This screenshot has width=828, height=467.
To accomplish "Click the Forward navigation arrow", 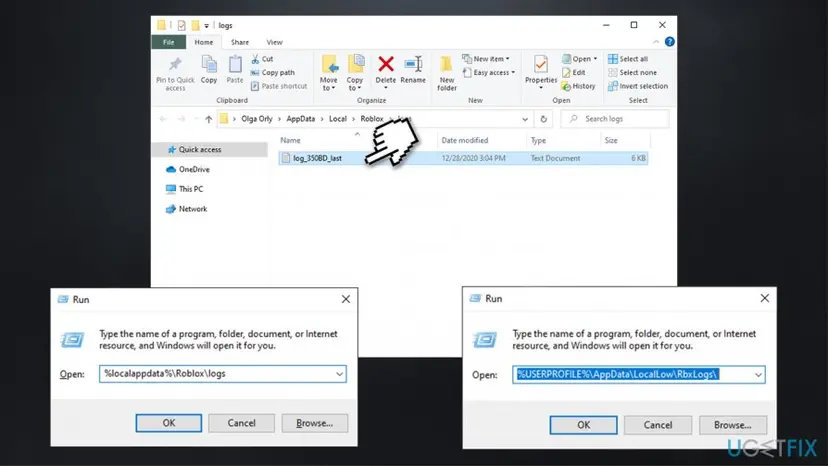I will click(181, 119).
